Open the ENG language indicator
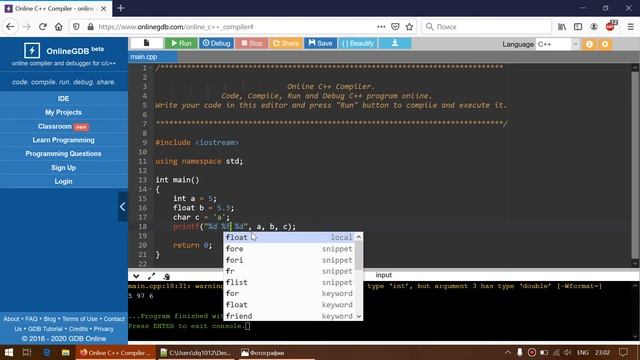The width and height of the screenshot is (640, 360). click(x=582, y=353)
